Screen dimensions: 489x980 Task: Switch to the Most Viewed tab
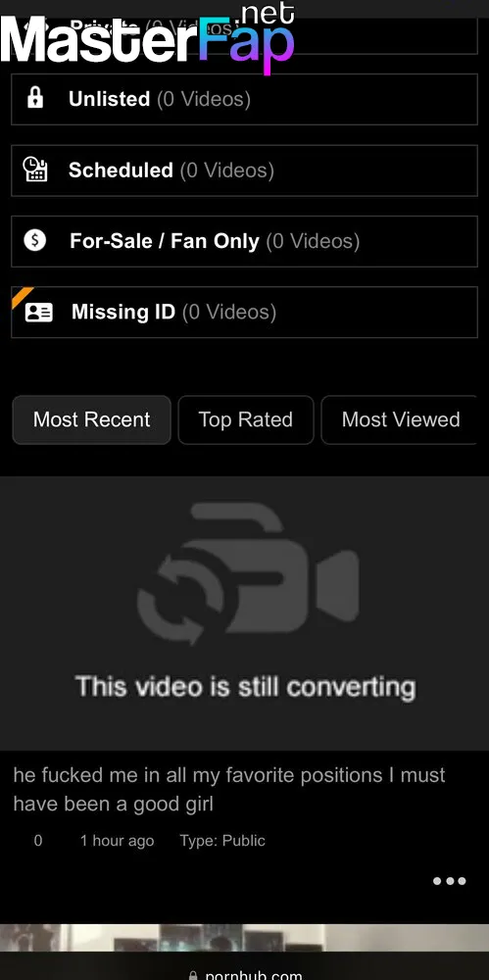click(400, 419)
